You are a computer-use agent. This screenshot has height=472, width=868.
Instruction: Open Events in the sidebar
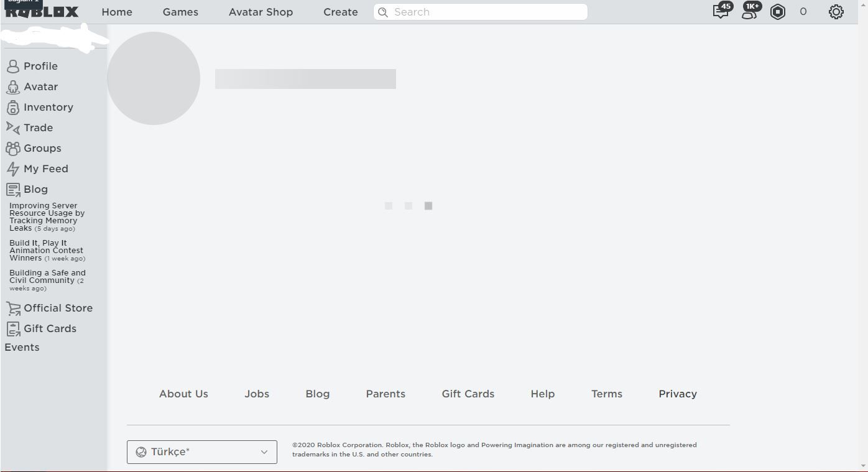22,347
